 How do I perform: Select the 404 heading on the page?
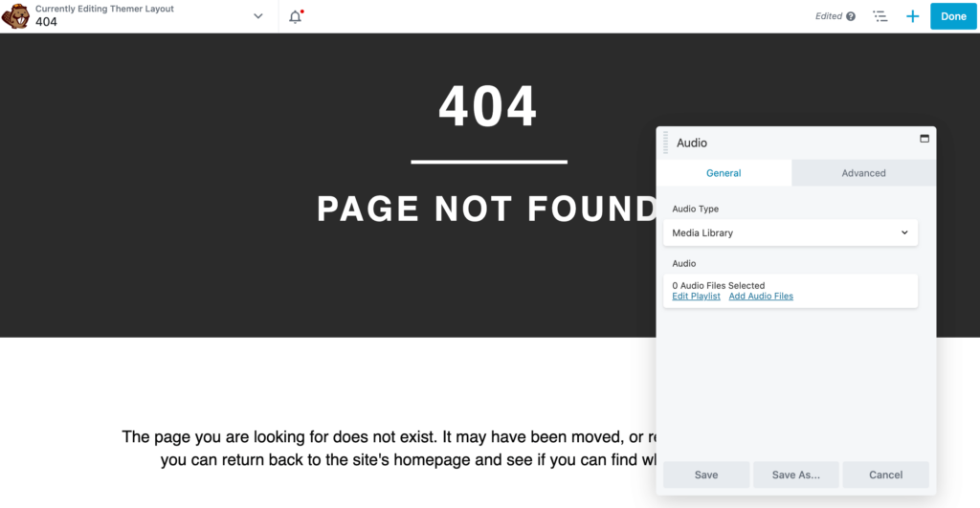pyautogui.click(x=487, y=107)
